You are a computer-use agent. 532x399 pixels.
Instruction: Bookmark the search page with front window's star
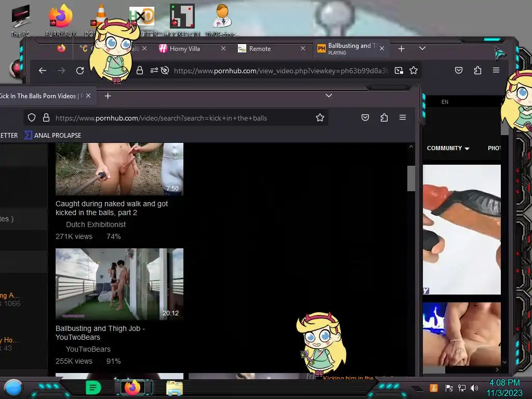tap(320, 118)
